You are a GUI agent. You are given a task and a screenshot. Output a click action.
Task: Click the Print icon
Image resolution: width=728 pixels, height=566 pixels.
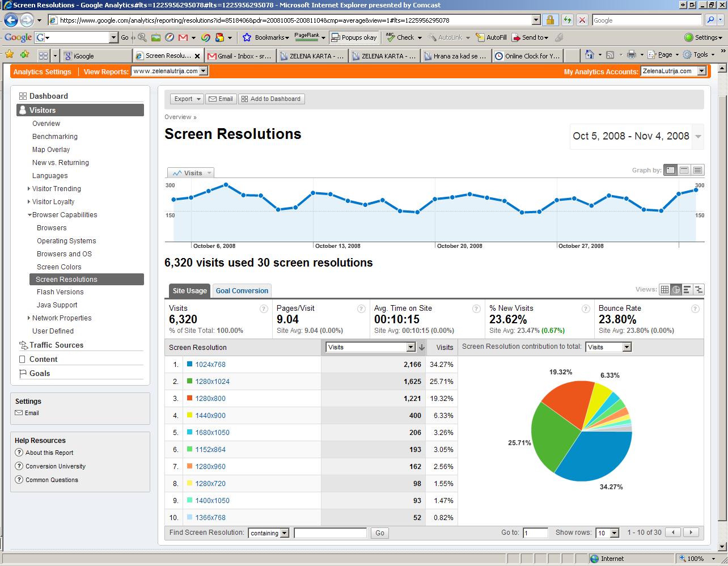pyautogui.click(x=631, y=55)
